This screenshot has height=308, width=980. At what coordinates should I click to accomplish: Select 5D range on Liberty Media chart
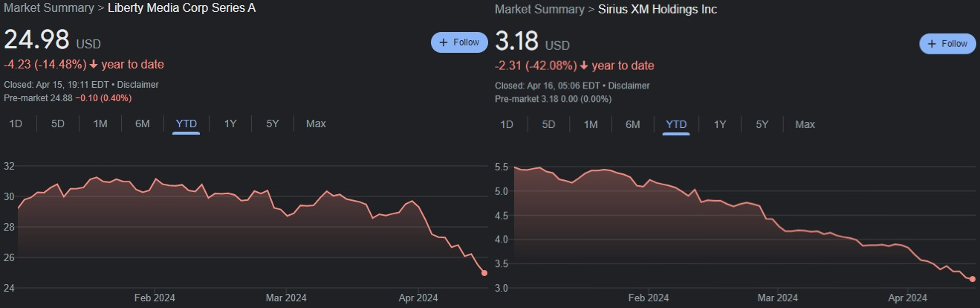coord(58,123)
